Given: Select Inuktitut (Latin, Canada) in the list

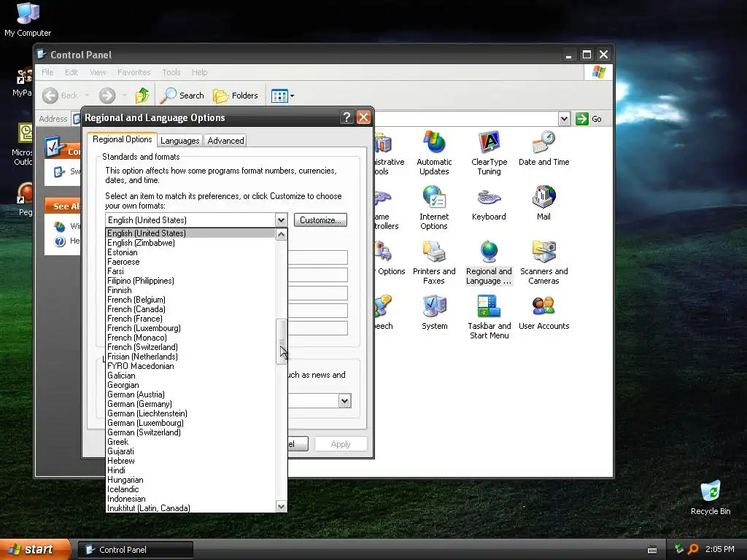Looking at the screenshot, I should [190, 508].
